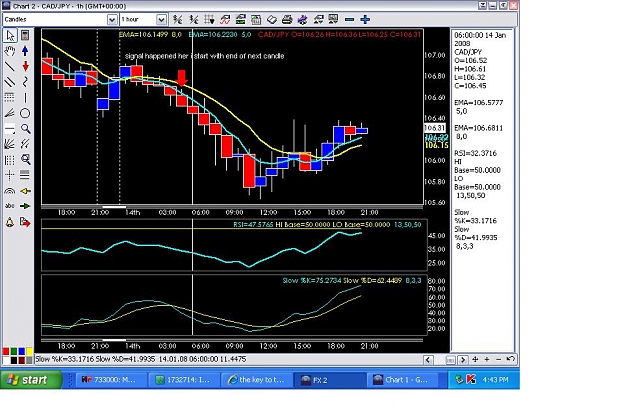Click the Kaspersky tray icon

[471, 379]
